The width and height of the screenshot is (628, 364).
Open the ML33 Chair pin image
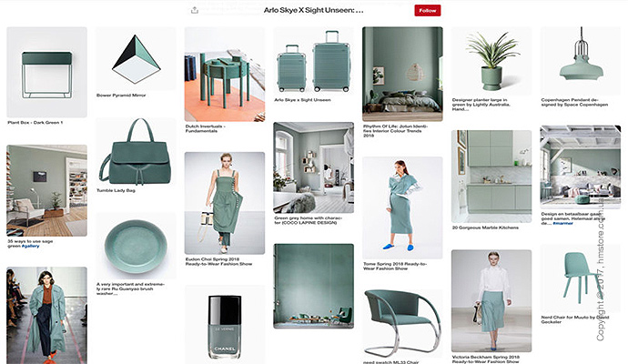click(x=402, y=324)
